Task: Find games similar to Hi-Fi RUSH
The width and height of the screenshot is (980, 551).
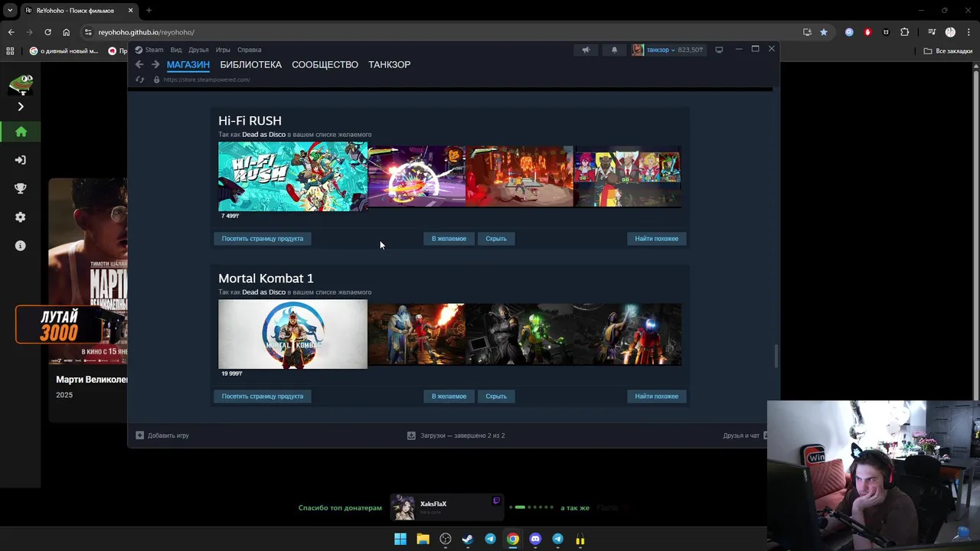Action: pyautogui.click(x=656, y=239)
